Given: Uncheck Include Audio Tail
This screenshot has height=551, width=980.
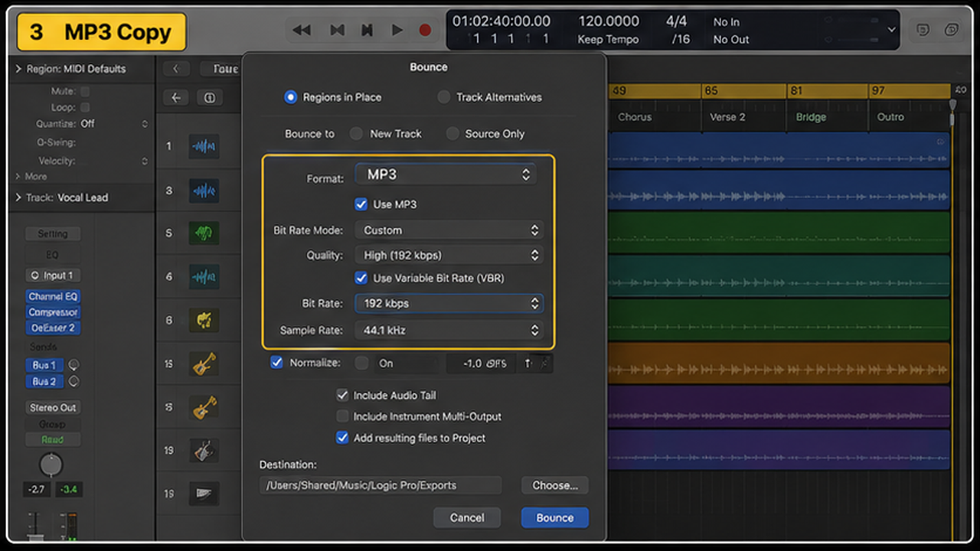Looking at the screenshot, I should 342,396.
